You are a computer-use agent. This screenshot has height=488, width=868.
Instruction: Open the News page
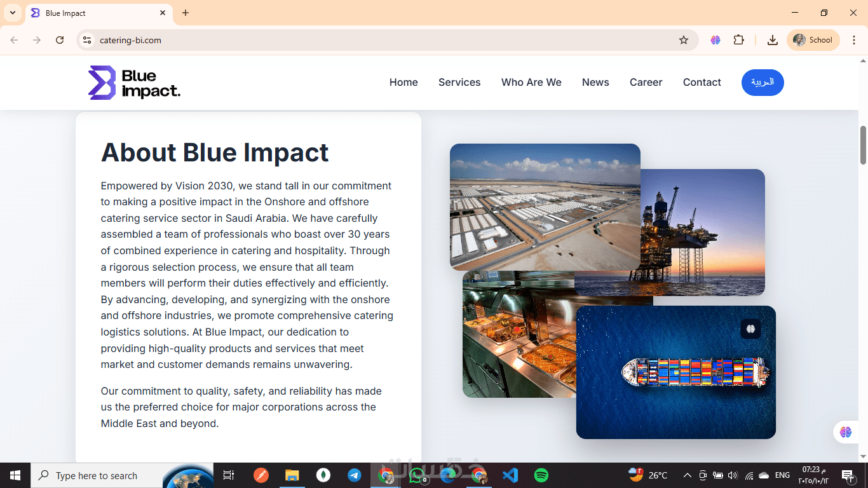click(x=595, y=83)
